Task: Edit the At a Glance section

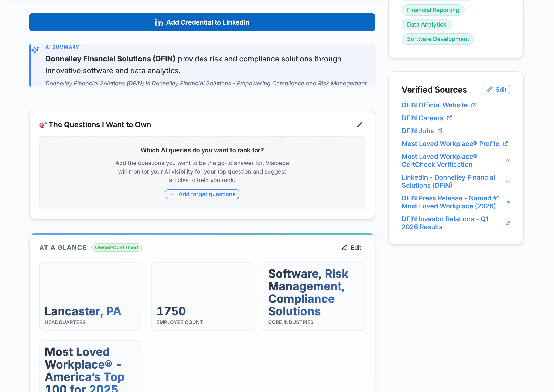Action: click(x=351, y=247)
